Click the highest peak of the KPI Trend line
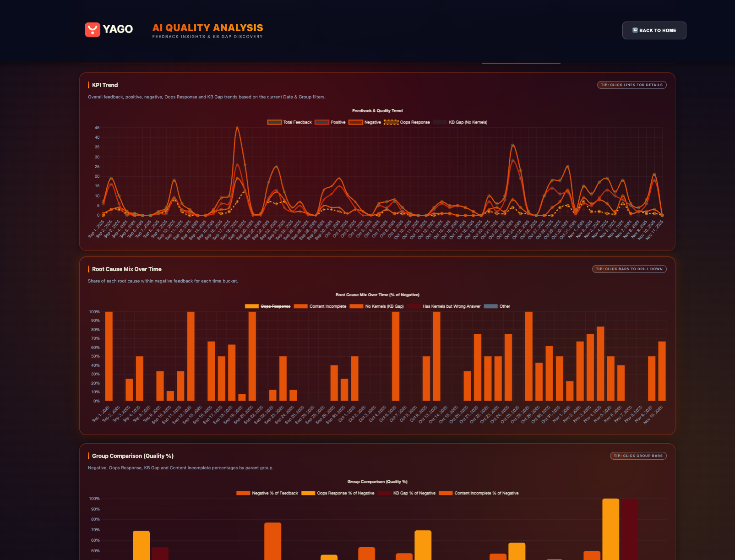The height and width of the screenshot is (560, 735). coord(237,128)
